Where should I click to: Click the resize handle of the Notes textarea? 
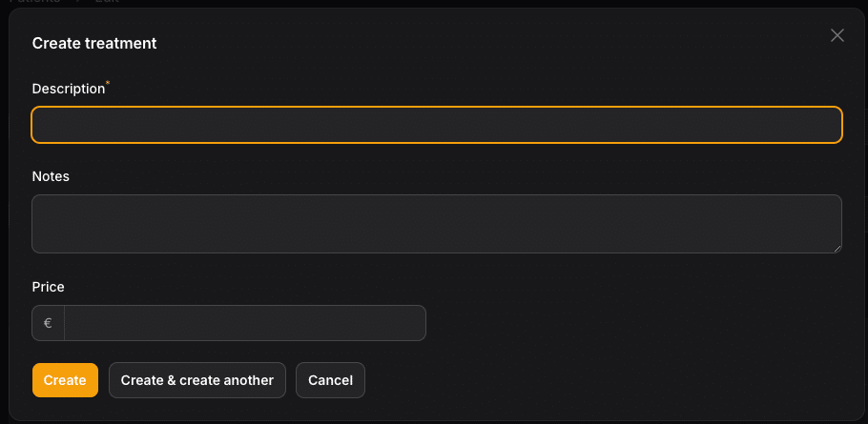click(x=837, y=249)
